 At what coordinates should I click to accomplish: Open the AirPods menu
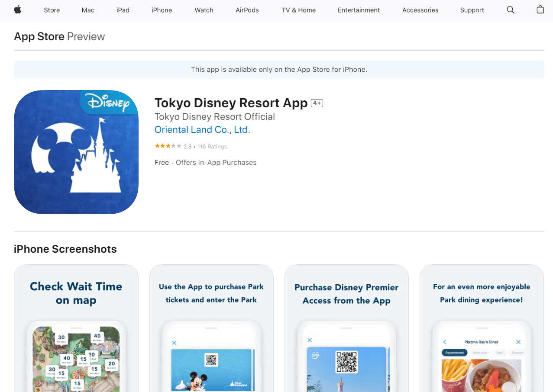coord(247,10)
